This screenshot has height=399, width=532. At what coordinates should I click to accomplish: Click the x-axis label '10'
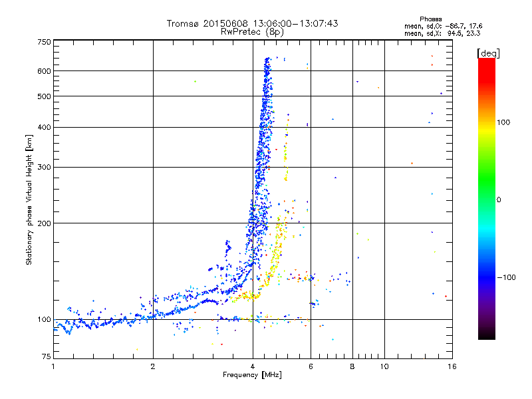point(384,366)
